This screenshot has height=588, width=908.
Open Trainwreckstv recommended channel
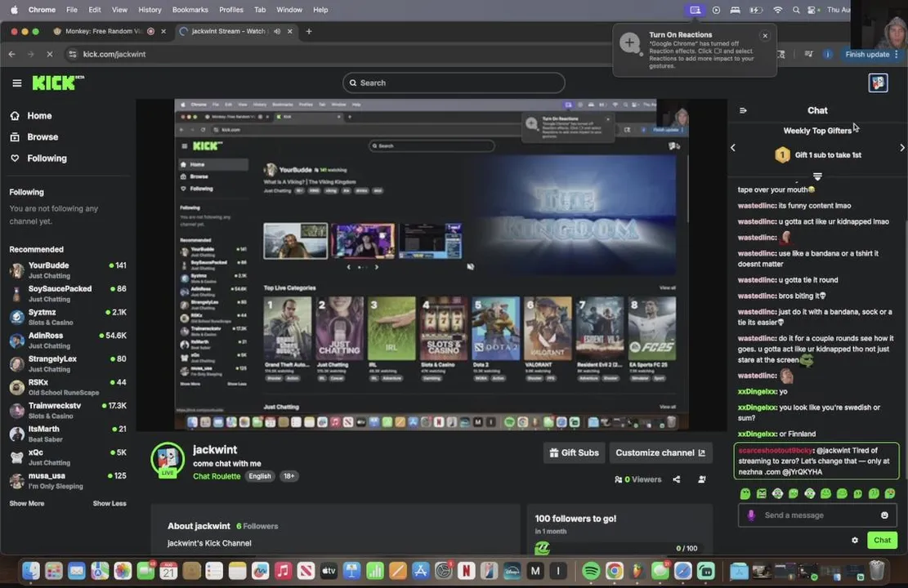click(68, 410)
